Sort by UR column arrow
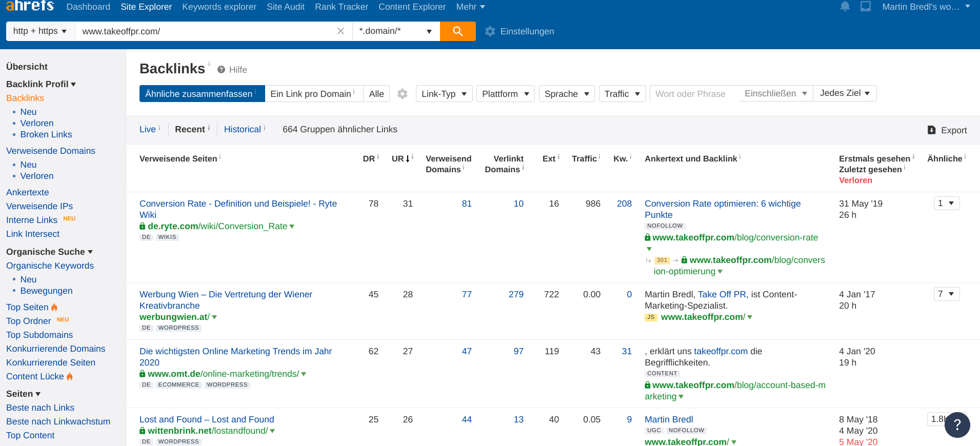The height and width of the screenshot is (446, 980). coord(408,159)
